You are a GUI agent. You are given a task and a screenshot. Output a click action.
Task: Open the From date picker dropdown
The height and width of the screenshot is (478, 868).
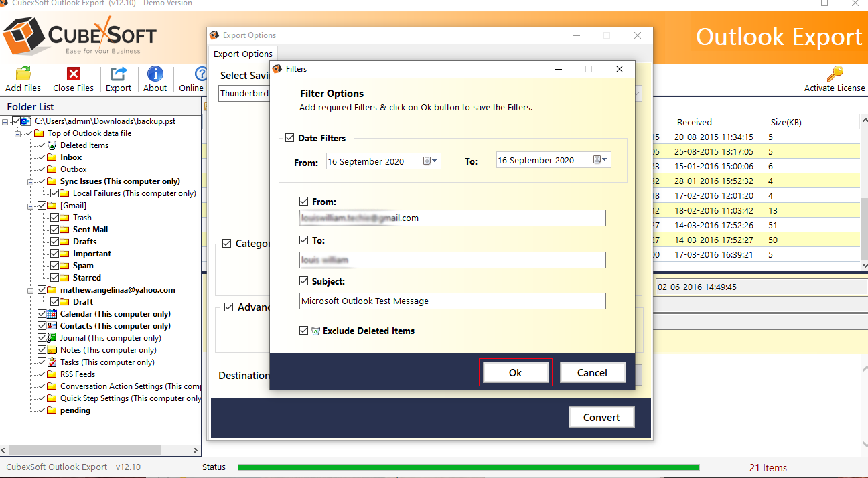tap(430, 161)
